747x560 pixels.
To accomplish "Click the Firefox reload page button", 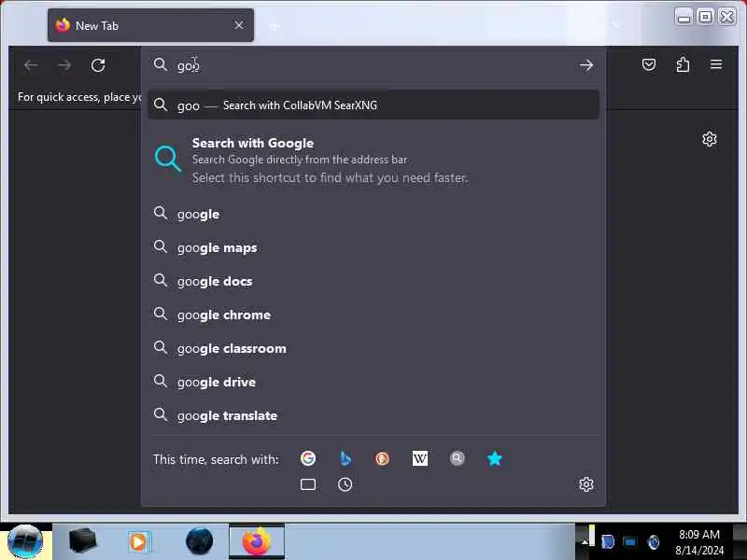I will point(98,65).
